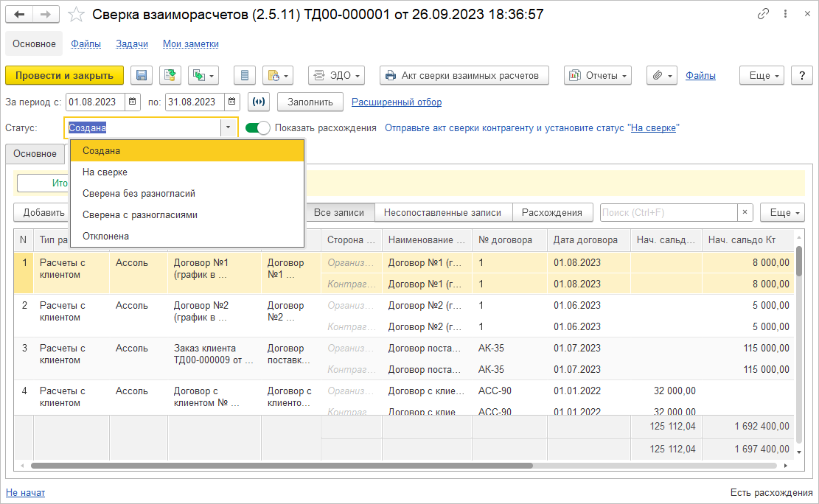Open the Отчеты dropdown
Image resolution: width=819 pixels, height=504 pixels.
pos(598,75)
